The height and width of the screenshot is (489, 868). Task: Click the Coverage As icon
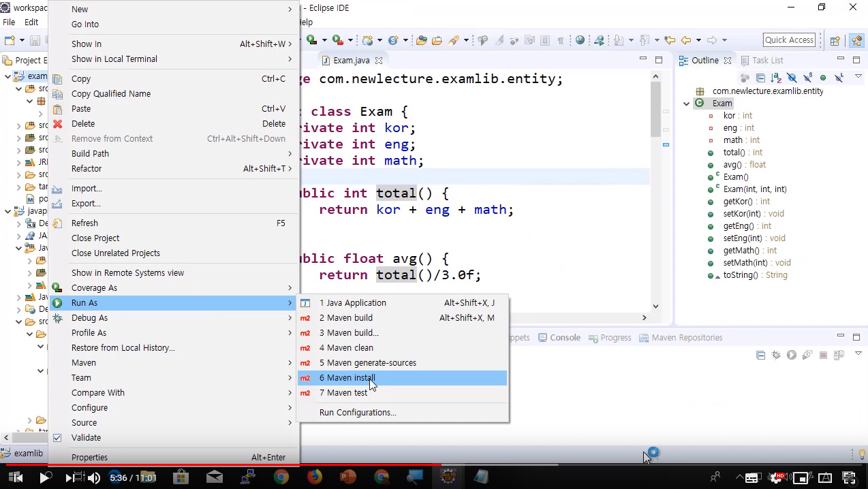[57, 288]
